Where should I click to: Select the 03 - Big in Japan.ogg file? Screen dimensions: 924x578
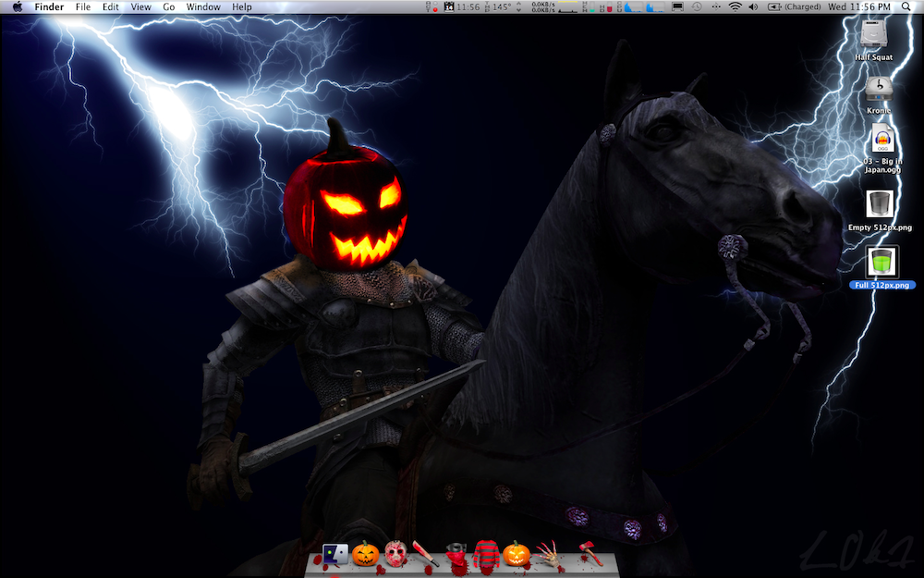882,140
